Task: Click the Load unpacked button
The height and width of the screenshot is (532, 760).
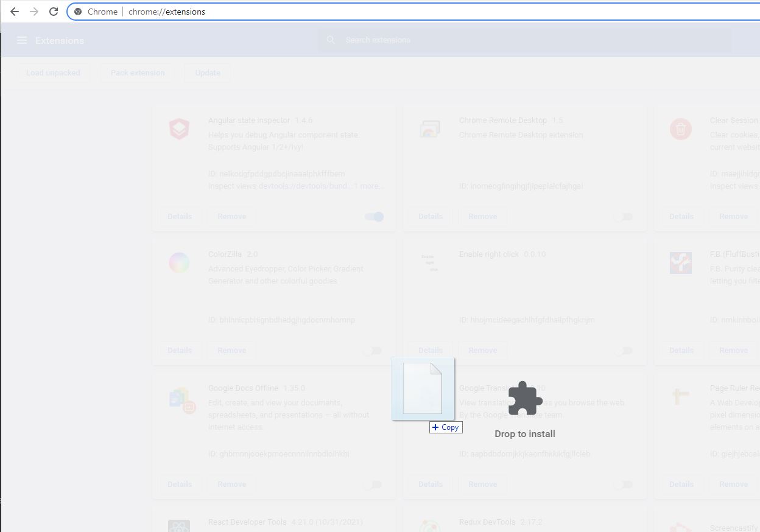Action: tap(53, 73)
